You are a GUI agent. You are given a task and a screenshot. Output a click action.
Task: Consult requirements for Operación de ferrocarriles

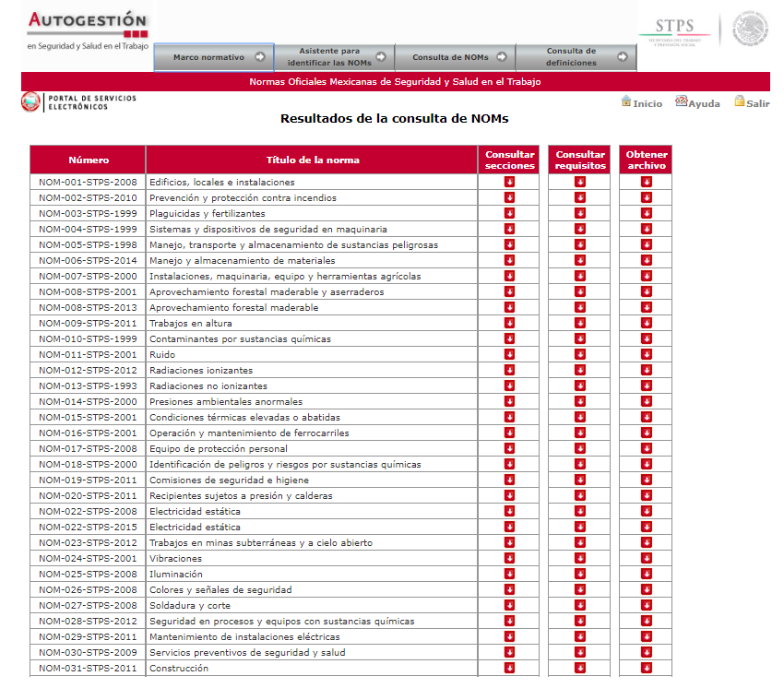579,433
